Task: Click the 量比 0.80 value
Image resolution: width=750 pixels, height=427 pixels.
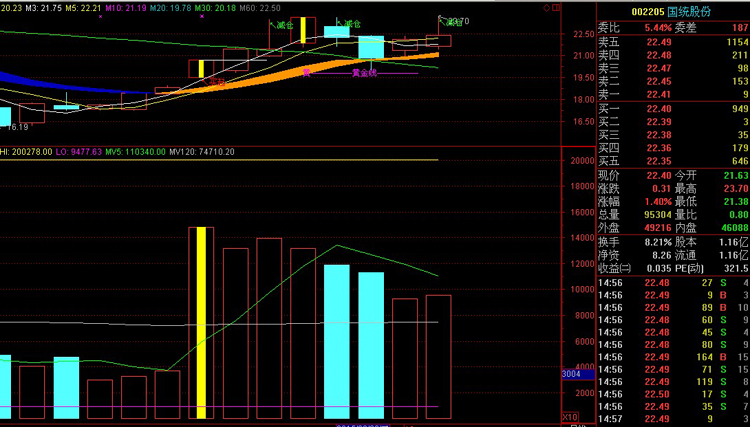Action: 739,215
